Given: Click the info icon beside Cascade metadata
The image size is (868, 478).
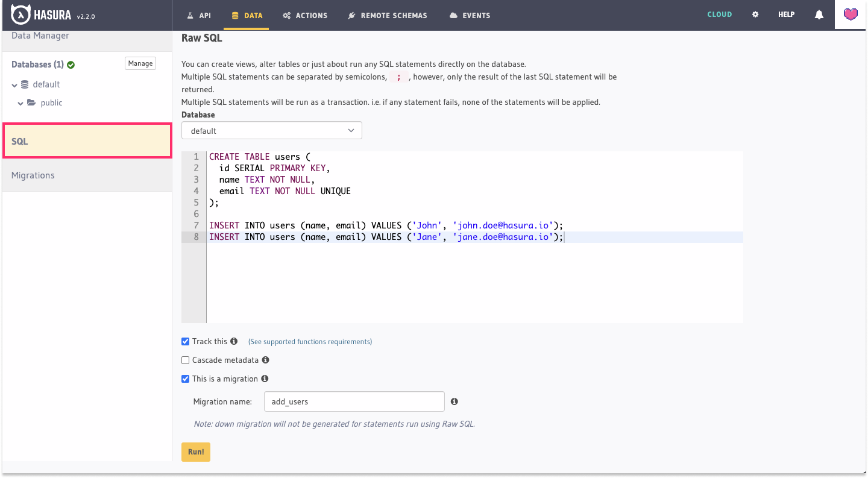Looking at the screenshot, I should [x=265, y=360].
